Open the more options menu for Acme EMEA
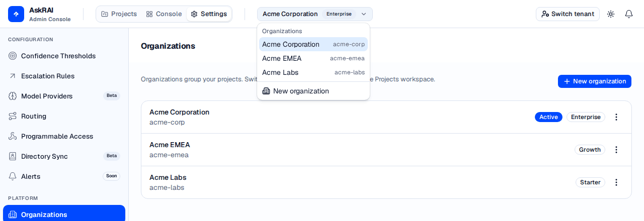This screenshot has width=644, height=221. pyautogui.click(x=616, y=150)
